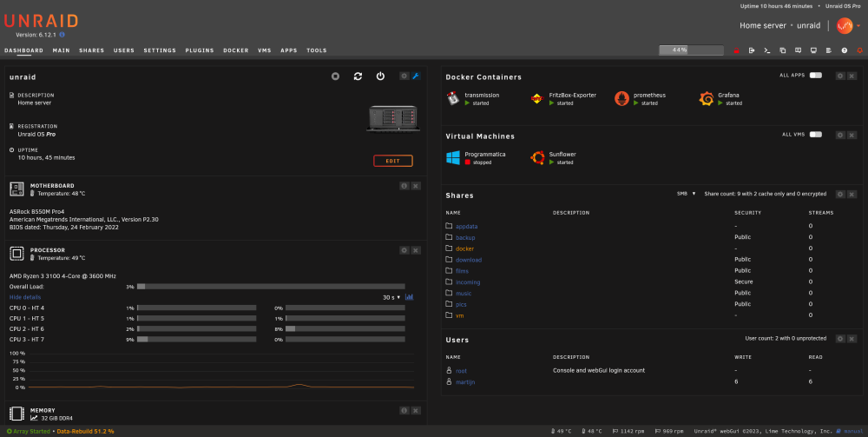Open the 30 s interval dropdown
The height and width of the screenshot is (437, 868).
coord(391,297)
